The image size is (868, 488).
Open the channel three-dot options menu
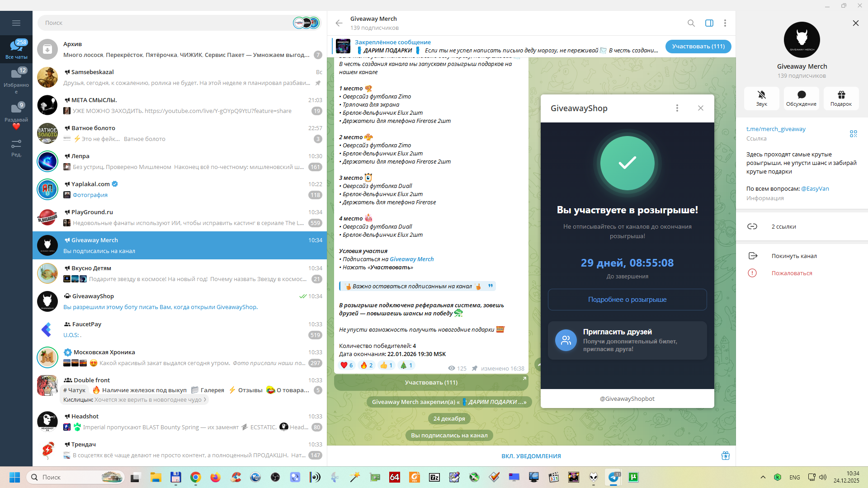pos(725,23)
